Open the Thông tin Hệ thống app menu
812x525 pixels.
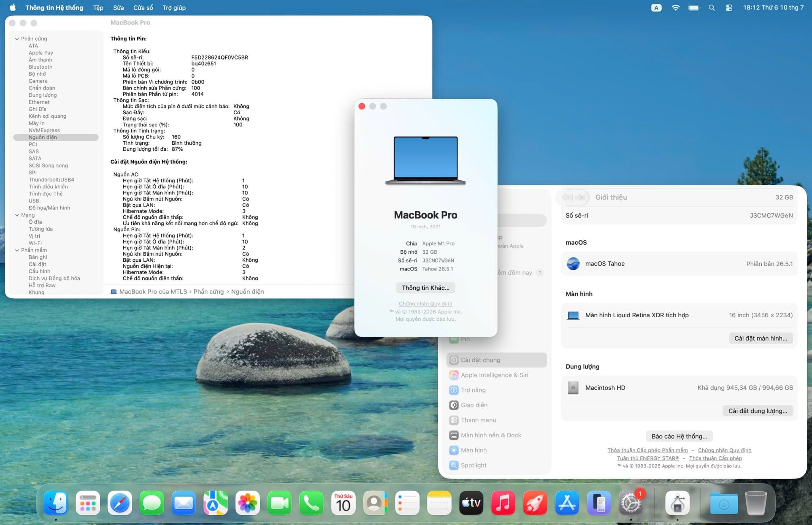pos(54,8)
